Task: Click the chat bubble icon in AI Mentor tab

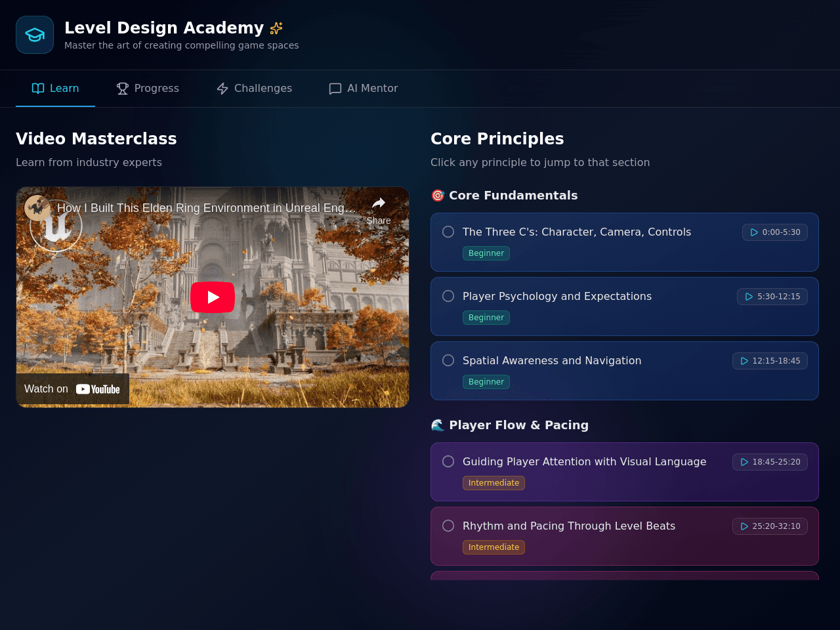Action: 335,89
